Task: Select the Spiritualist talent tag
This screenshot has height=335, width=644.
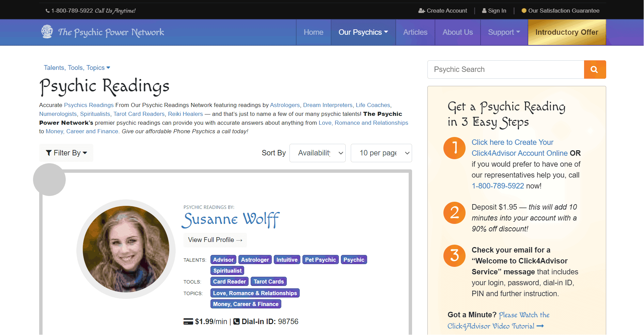Action: point(227,271)
